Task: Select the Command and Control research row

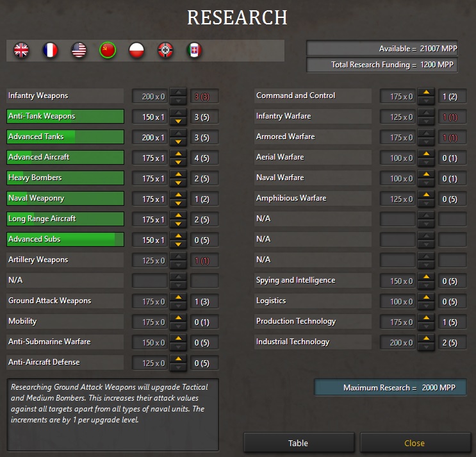Action: click(313, 96)
